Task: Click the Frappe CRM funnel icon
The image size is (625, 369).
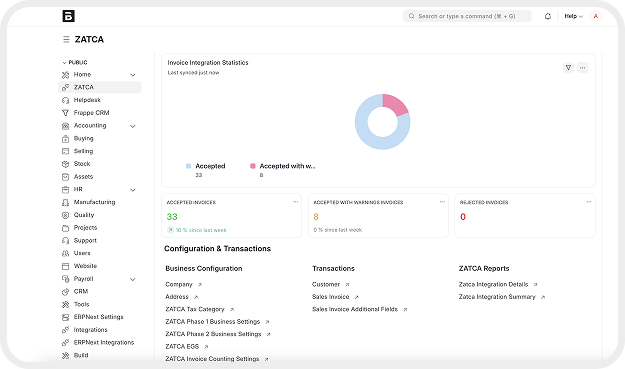Action: pyautogui.click(x=65, y=113)
